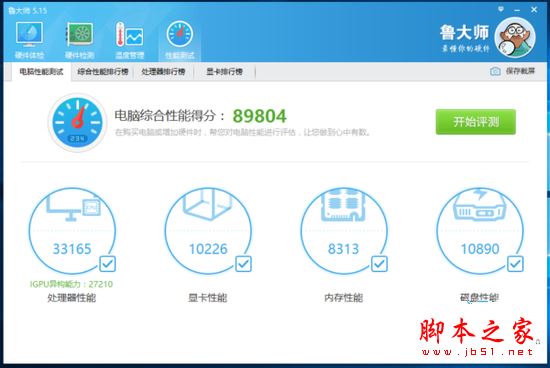Click the memory score 8313

click(343, 249)
